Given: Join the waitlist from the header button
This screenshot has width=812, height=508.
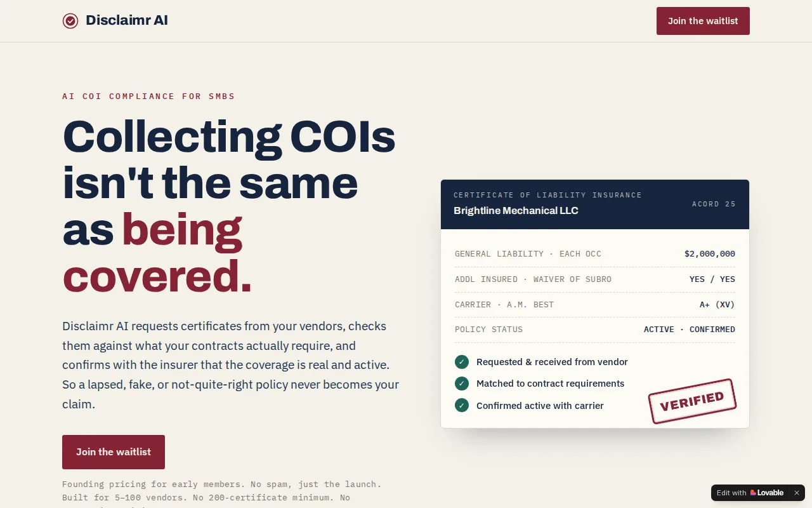Looking at the screenshot, I should pos(703,21).
